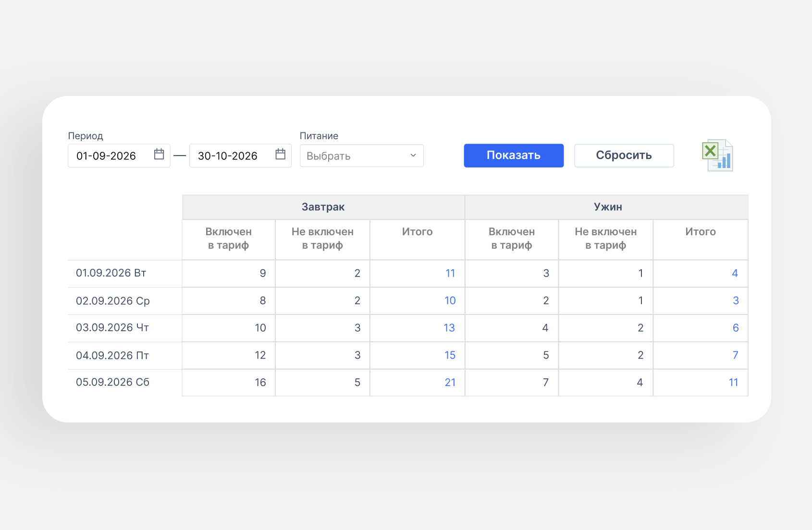The image size is (812, 530).
Task: Open Завтрак total 11 for 01.09.2026
Action: pos(450,273)
